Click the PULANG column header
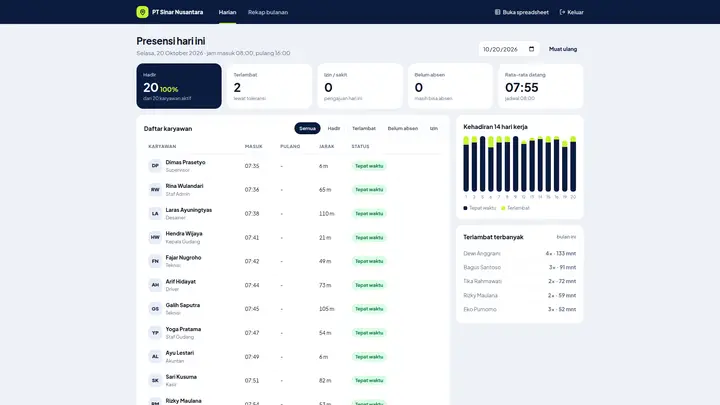720x405 pixels. coord(290,146)
